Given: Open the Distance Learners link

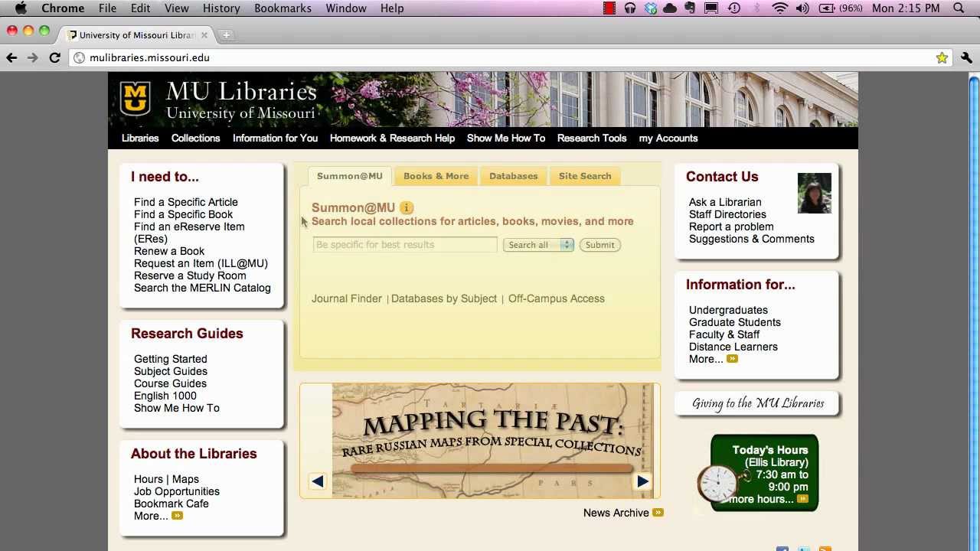Looking at the screenshot, I should point(733,347).
